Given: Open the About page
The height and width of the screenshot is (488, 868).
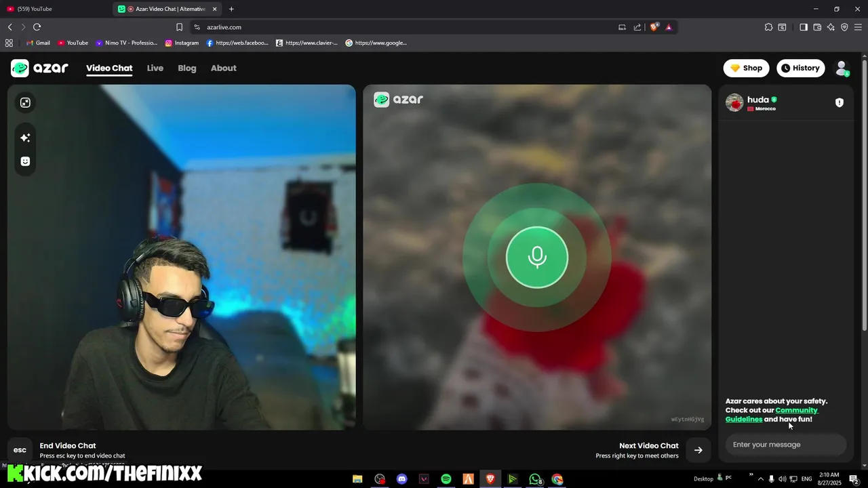Looking at the screenshot, I should point(224,68).
